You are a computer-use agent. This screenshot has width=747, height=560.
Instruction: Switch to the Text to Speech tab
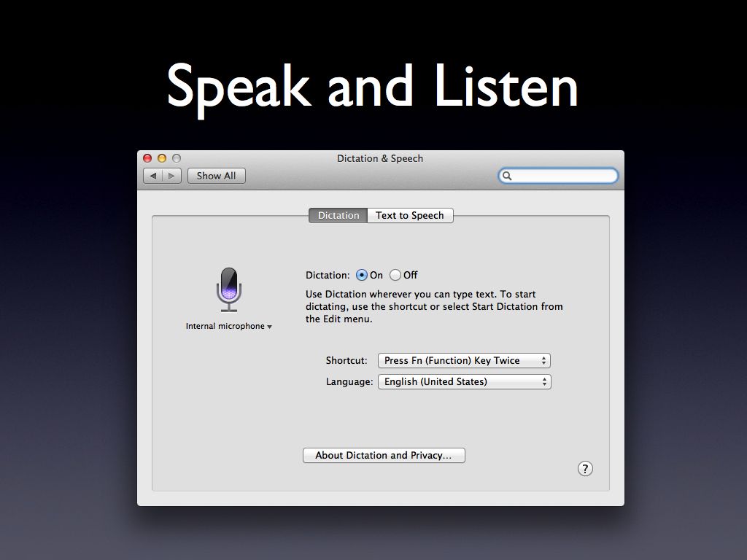pos(410,215)
